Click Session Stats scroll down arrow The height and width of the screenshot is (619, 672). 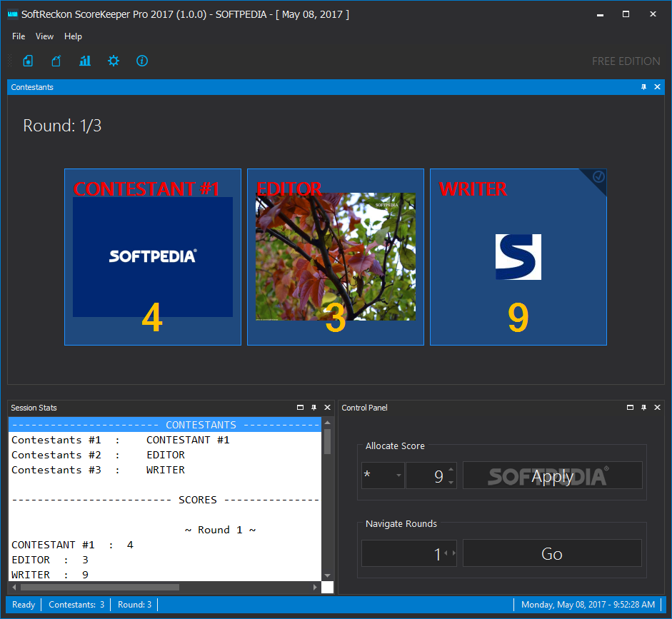pyautogui.click(x=327, y=575)
